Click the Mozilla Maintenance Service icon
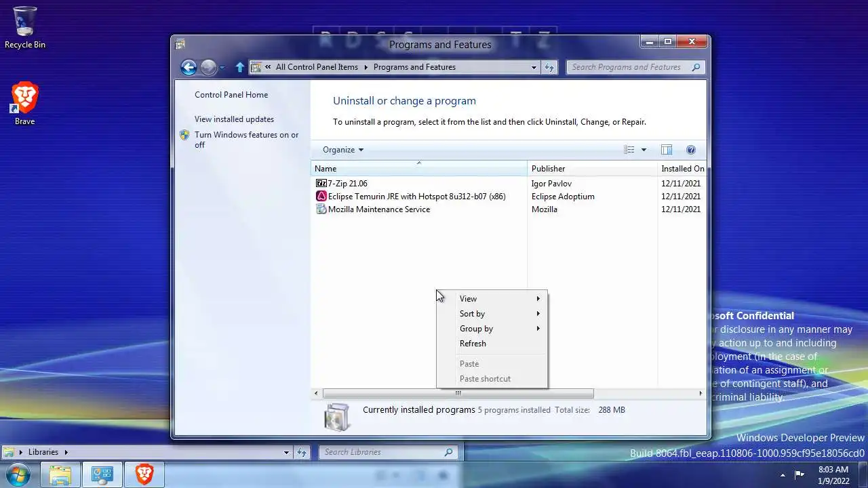Image resolution: width=868 pixels, height=488 pixels. [x=321, y=209]
